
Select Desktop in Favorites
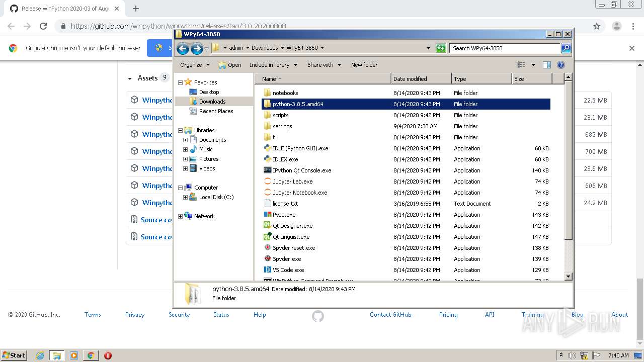coord(209,92)
